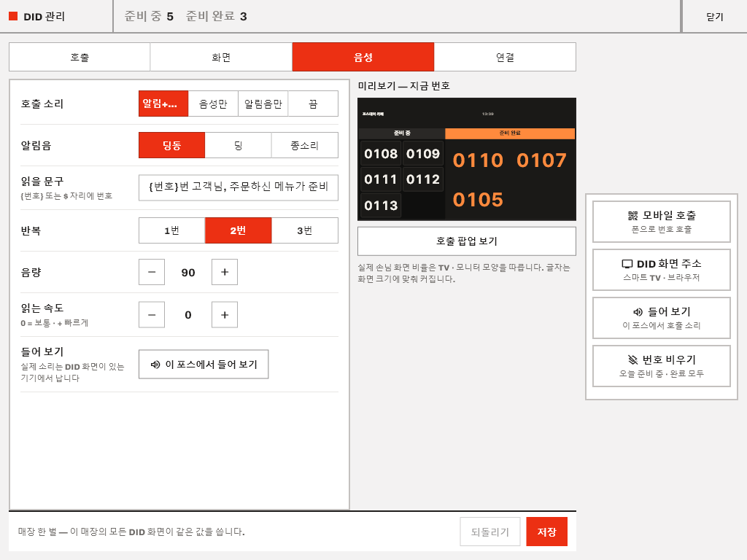Increase 음량 with plus button
The width and height of the screenshot is (747, 560).
[225, 272]
